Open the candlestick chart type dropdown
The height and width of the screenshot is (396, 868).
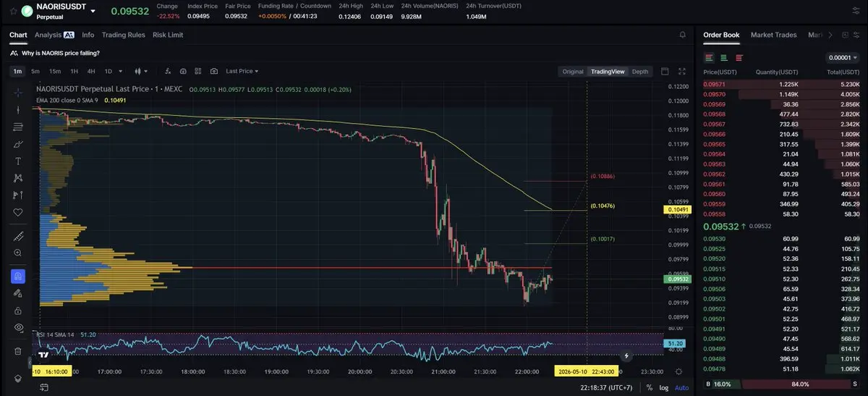[x=141, y=71]
